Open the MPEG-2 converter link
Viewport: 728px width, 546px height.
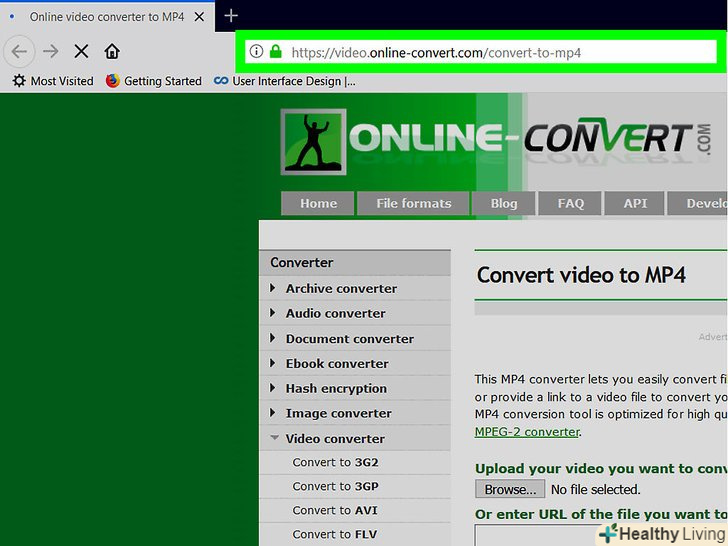tap(526, 432)
